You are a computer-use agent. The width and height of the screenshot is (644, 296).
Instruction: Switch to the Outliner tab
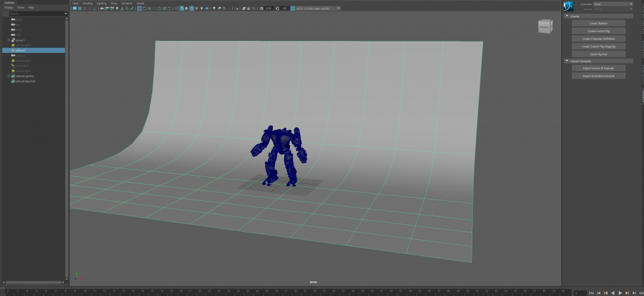9,3
